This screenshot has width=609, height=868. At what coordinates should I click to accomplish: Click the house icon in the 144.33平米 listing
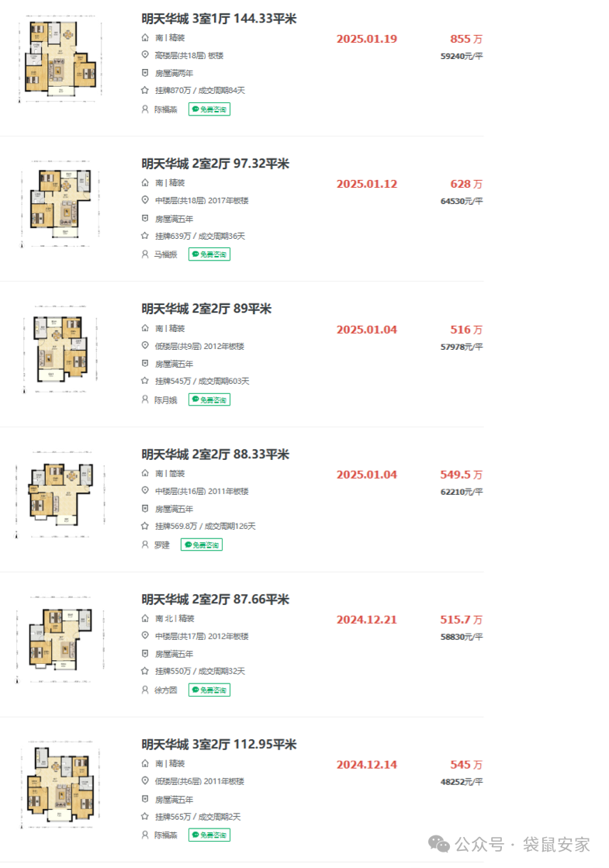pos(145,37)
